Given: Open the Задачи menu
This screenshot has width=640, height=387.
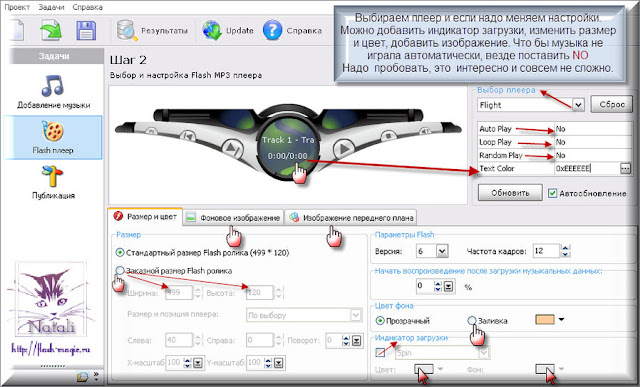Looking at the screenshot, I should pos(51,7).
